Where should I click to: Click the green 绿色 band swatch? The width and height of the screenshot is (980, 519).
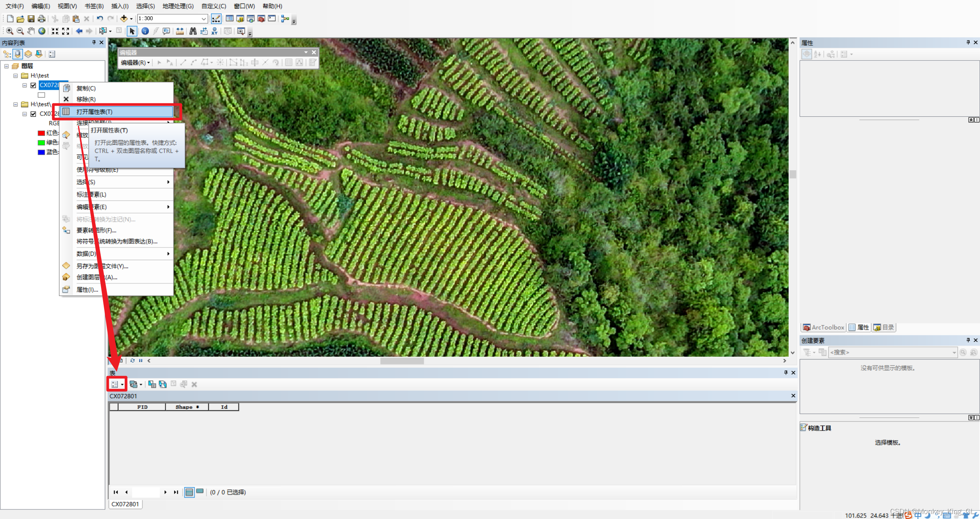tap(41, 143)
